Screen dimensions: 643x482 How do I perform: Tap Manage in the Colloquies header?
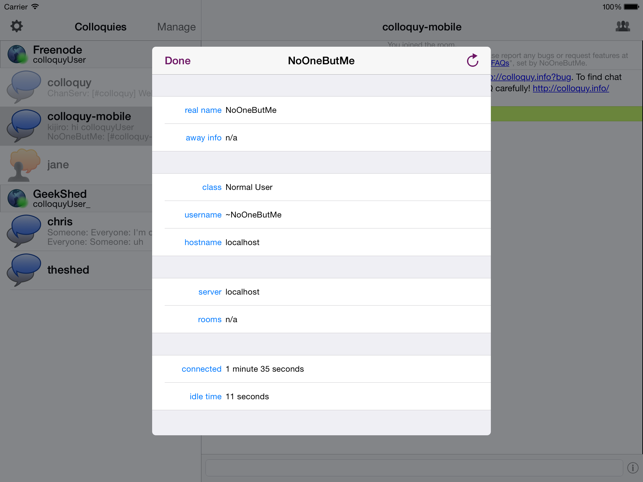point(176,27)
